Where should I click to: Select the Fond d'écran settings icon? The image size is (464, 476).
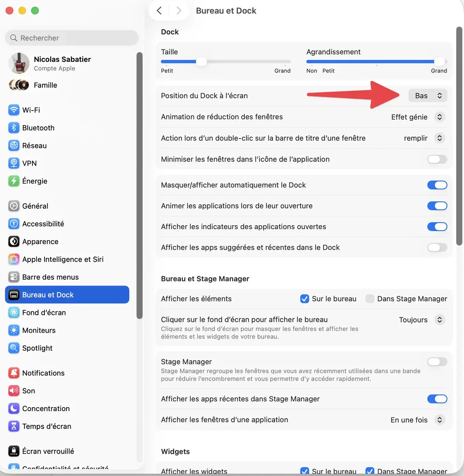click(14, 313)
